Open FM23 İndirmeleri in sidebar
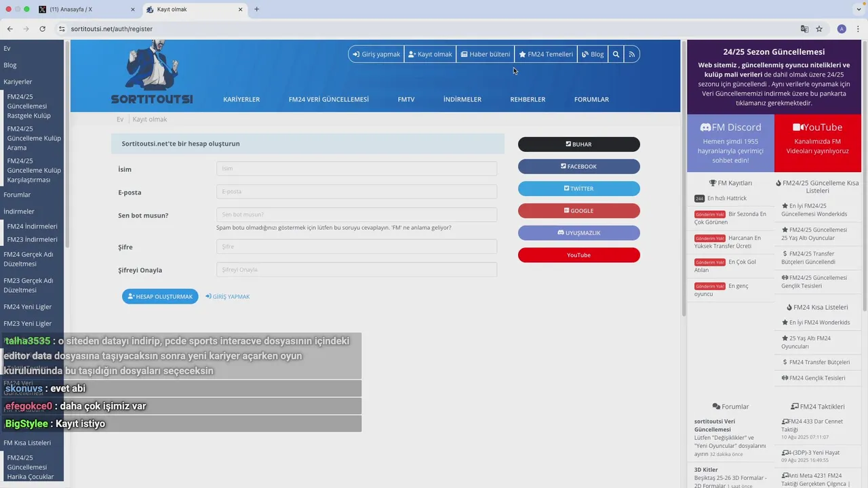 pyautogui.click(x=33, y=240)
